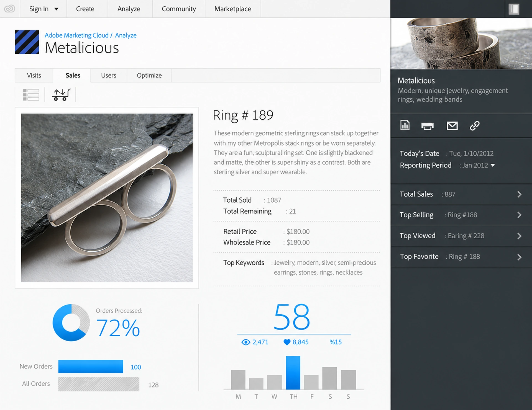Click the Total Sold value 1087
532x410 pixels.
[x=274, y=200]
